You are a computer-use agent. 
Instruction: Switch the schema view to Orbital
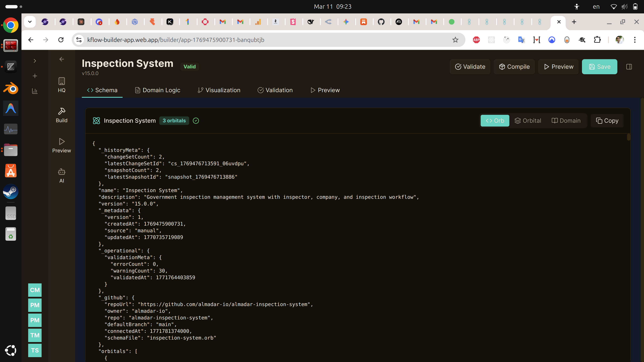(528, 121)
